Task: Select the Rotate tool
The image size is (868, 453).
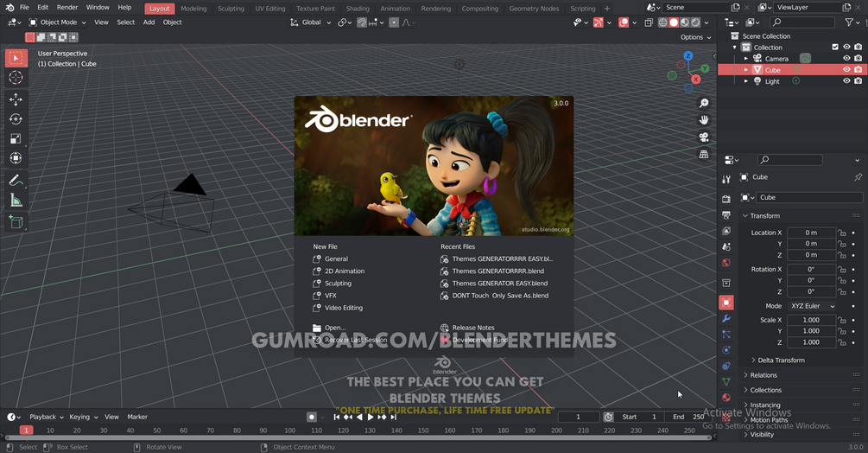Action: pyautogui.click(x=16, y=119)
